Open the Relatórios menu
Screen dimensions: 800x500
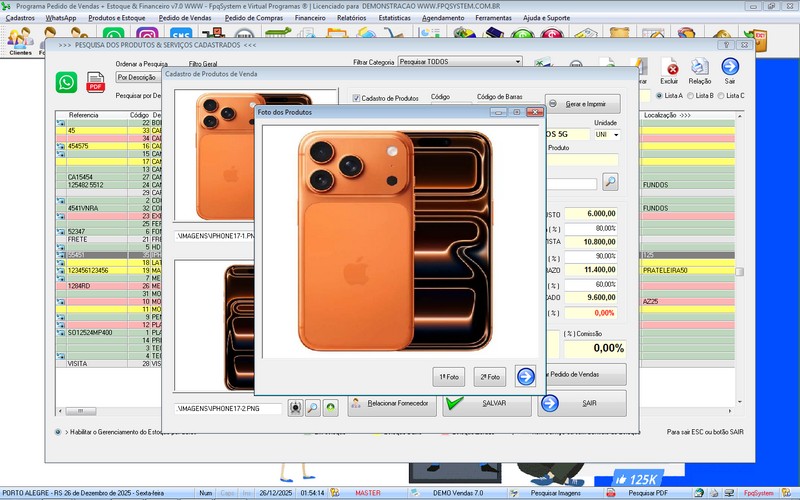(x=351, y=18)
